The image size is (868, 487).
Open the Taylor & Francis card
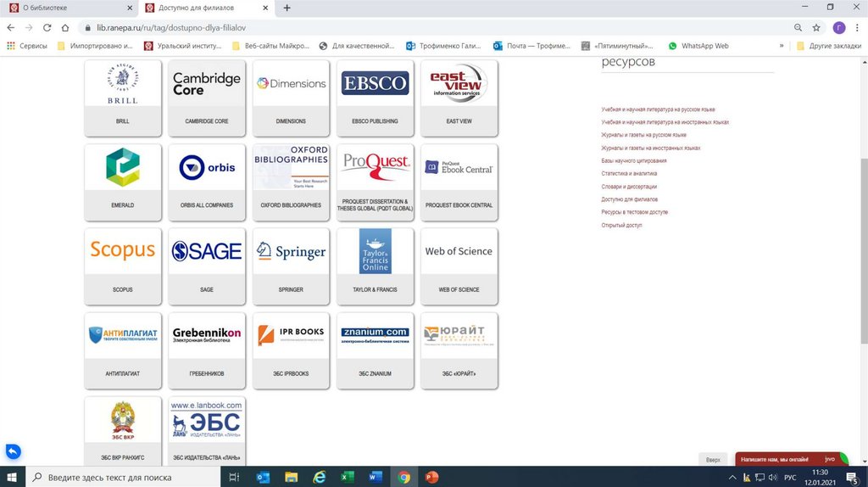(375, 266)
